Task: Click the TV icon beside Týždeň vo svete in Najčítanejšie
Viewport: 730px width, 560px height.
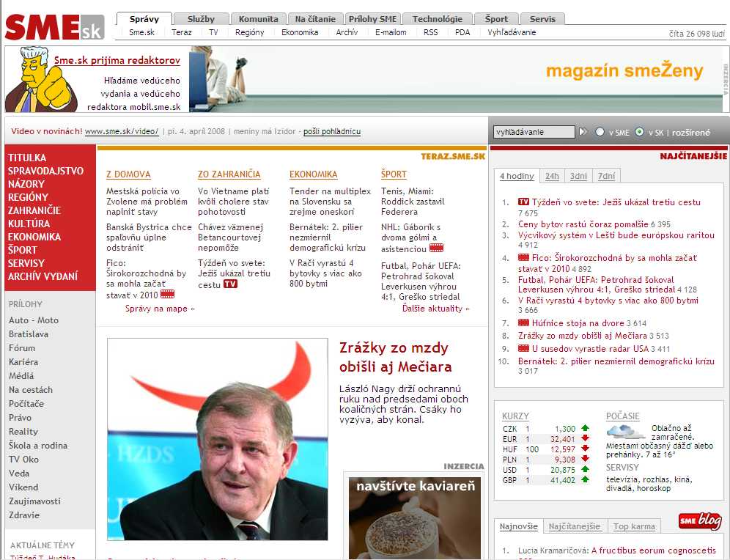Action: [x=523, y=202]
